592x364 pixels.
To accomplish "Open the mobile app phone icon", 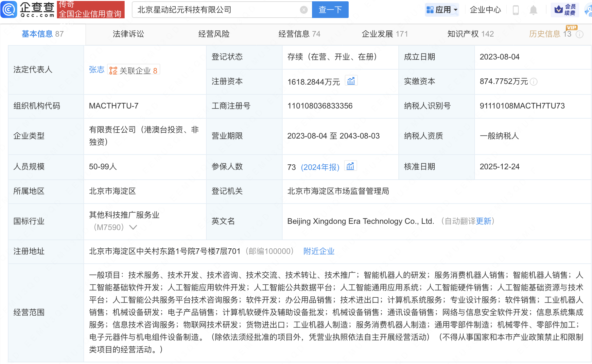I will [516, 10].
